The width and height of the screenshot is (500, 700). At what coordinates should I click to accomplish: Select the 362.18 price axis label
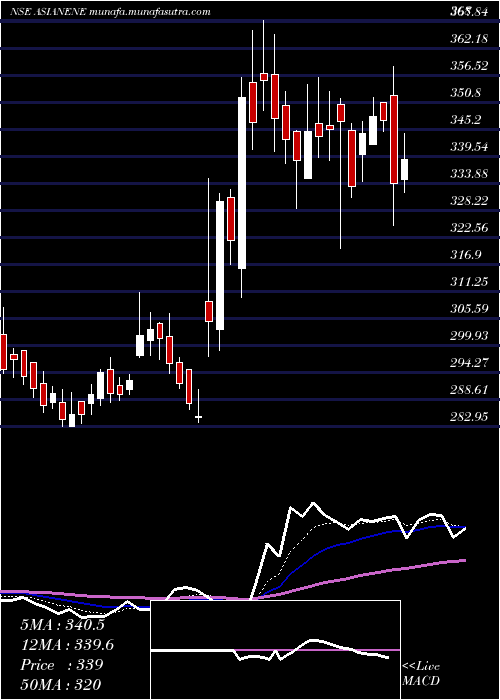point(469,39)
